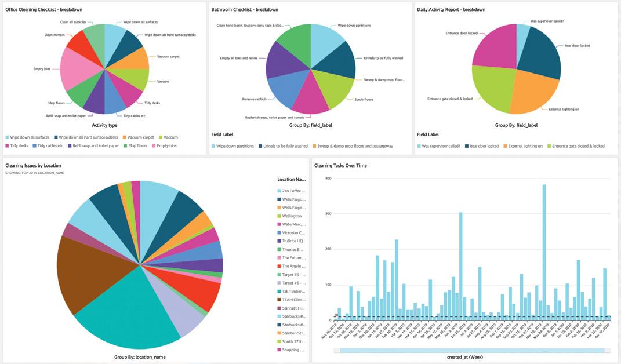This screenshot has width=621, height=364.
Task: Select 'Stinnett H...' entry in location legend
Action: [x=291, y=308]
